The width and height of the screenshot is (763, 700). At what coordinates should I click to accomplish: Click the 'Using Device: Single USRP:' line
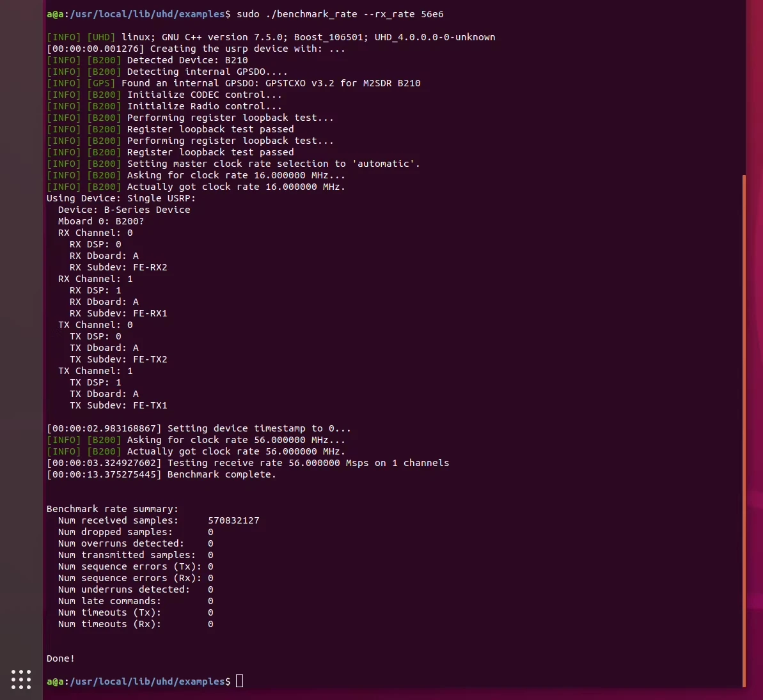click(121, 198)
